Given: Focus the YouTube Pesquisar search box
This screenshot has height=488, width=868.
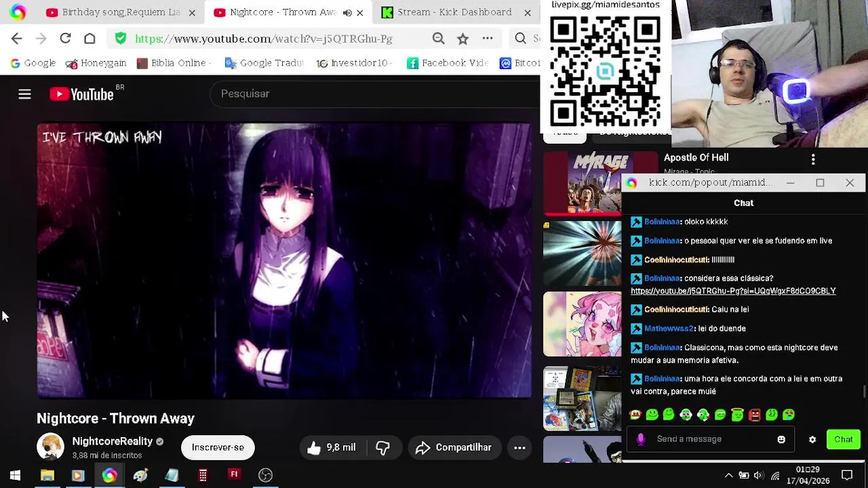Looking at the screenshot, I should coord(376,94).
